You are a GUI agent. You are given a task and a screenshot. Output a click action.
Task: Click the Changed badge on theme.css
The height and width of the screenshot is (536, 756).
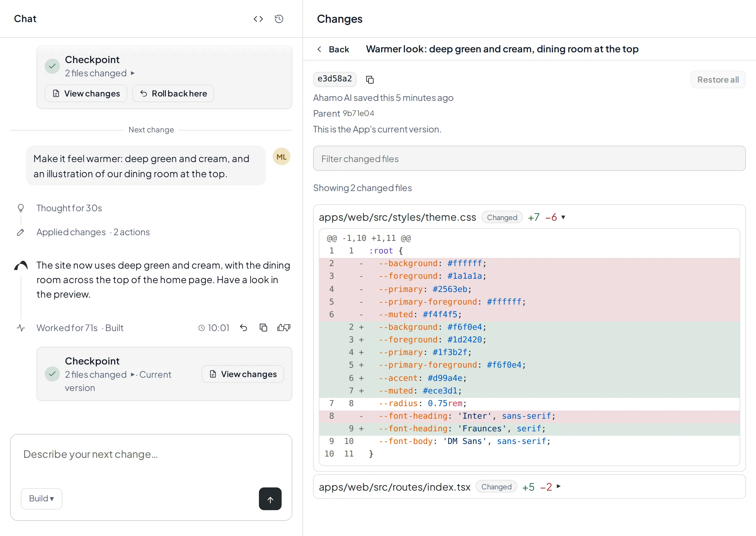pyautogui.click(x=502, y=218)
